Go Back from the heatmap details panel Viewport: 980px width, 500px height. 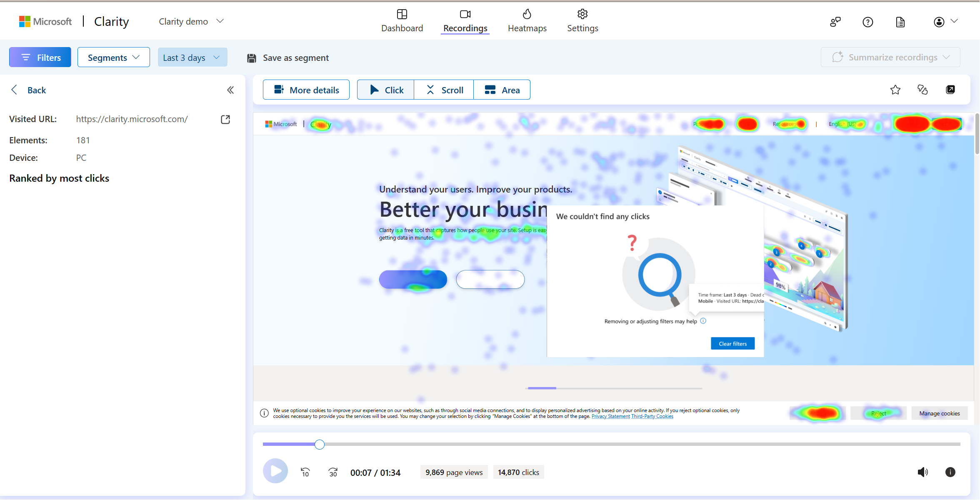[28, 90]
